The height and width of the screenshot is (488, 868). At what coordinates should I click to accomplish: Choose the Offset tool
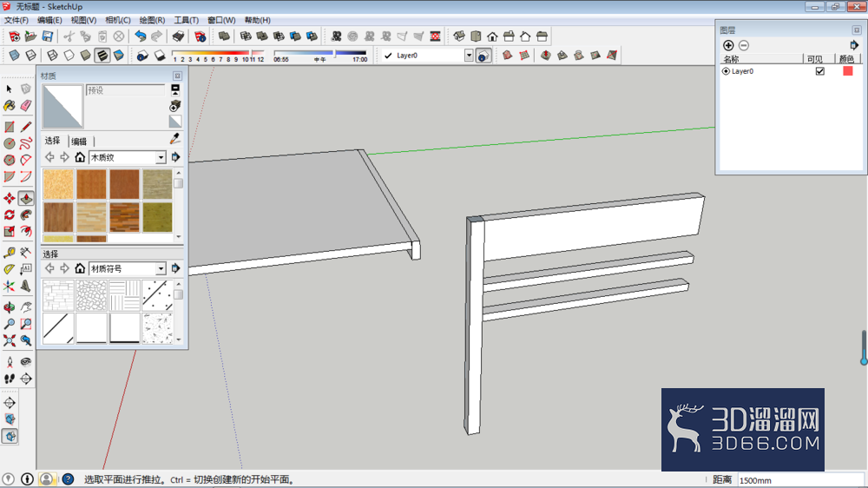click(26, 232)
